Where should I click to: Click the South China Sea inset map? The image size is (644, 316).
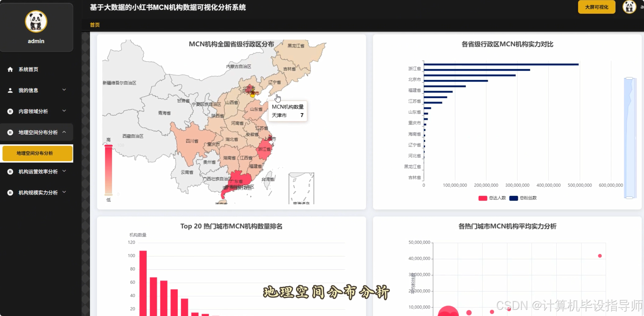coord(301,188)
